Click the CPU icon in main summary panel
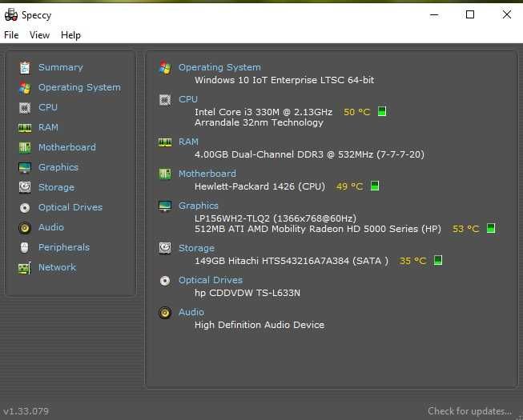Viewport: 523px width, 420px height. coord(165,99)
